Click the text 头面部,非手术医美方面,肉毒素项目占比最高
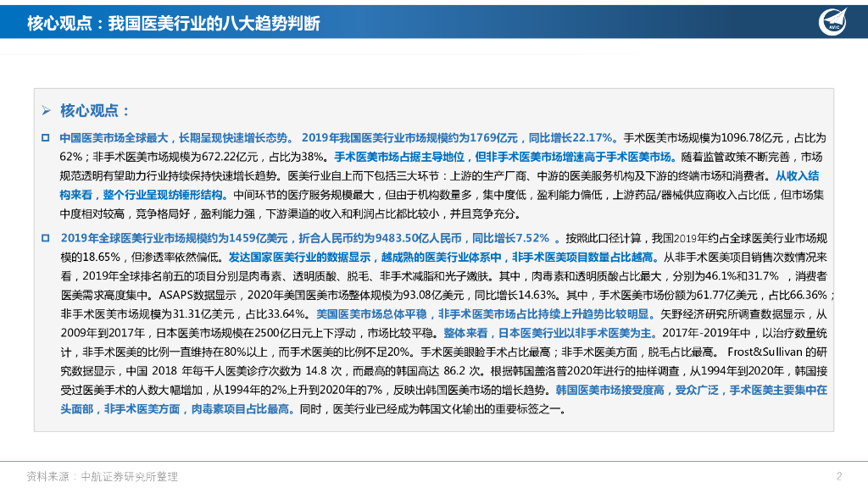Image resolution: width=868 pixels, height=488 pixels. point(177,409)
